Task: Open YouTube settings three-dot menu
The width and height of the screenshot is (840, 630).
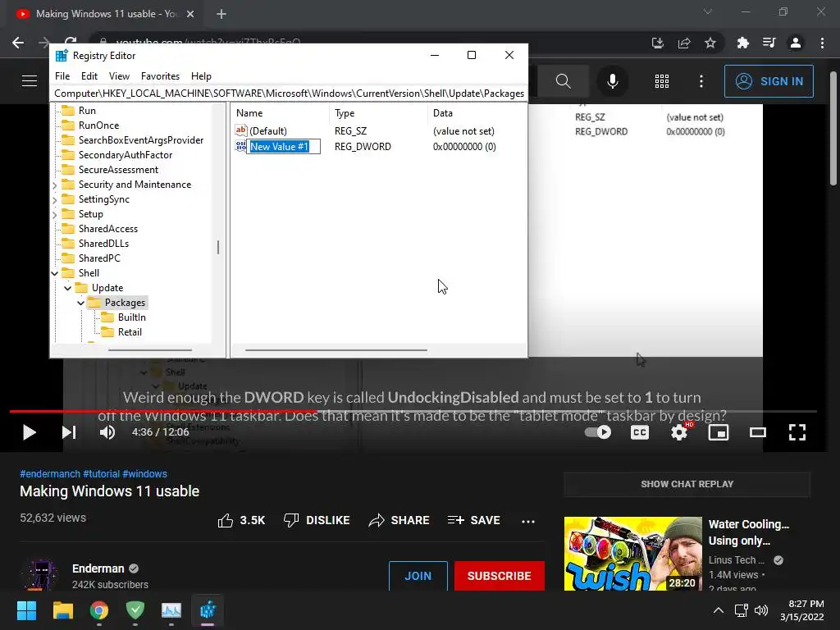Action: [701, 81]
